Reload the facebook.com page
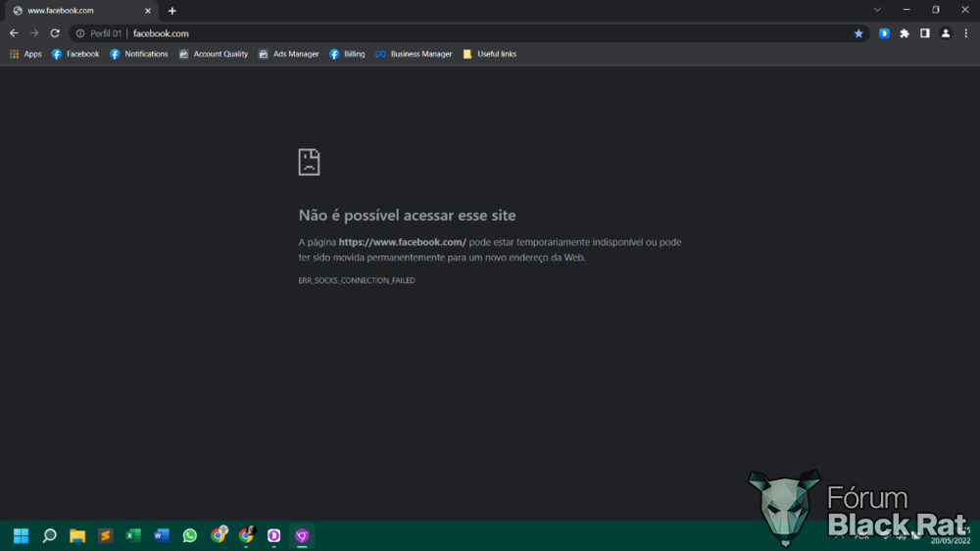This screenshot has width=980, height=551. (55, 33)
